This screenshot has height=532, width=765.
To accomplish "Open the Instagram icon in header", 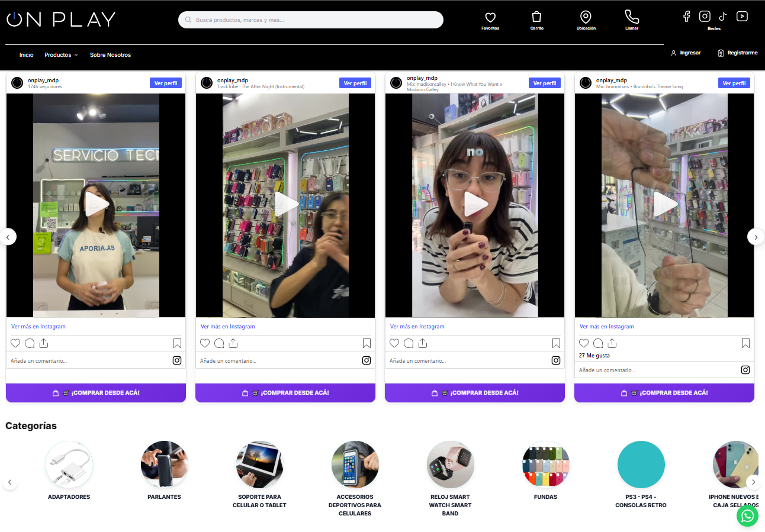I will pos(705,17).
